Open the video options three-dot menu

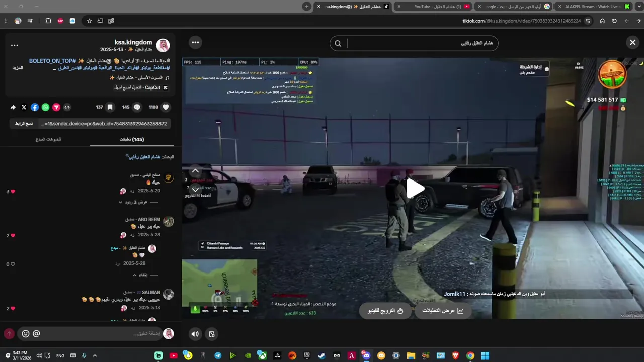click(195, 43)
